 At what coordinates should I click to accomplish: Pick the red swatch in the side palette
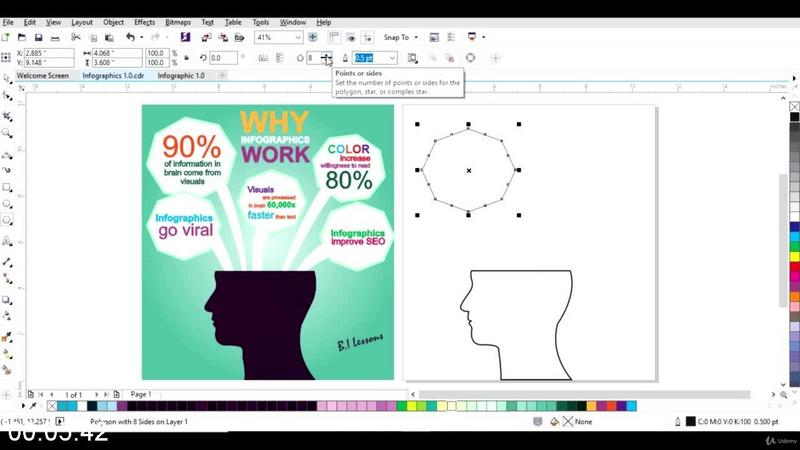coord(795,266)
